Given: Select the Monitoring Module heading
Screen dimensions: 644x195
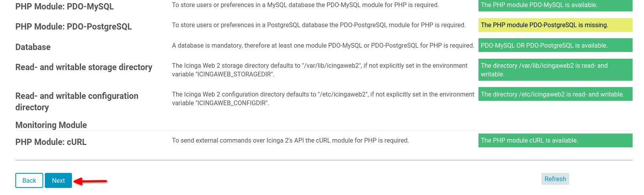Looking at the screenshot, I should click(x=51, y=125).
